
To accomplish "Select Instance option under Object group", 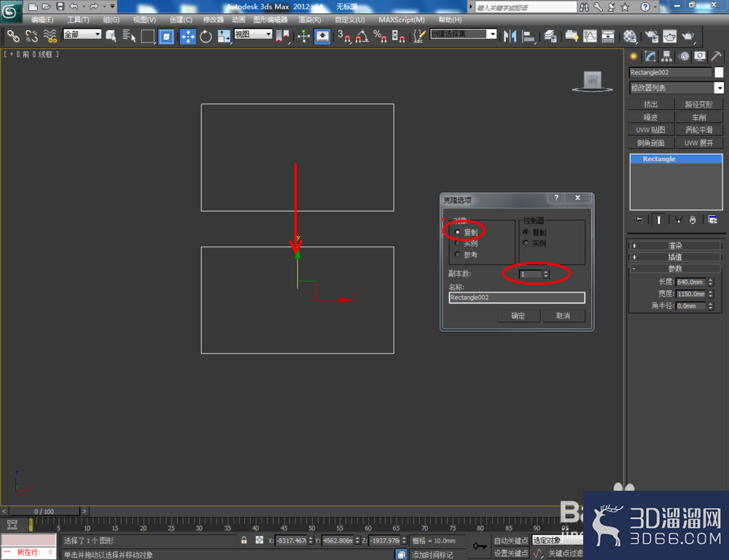I will [x=458, y=243].
